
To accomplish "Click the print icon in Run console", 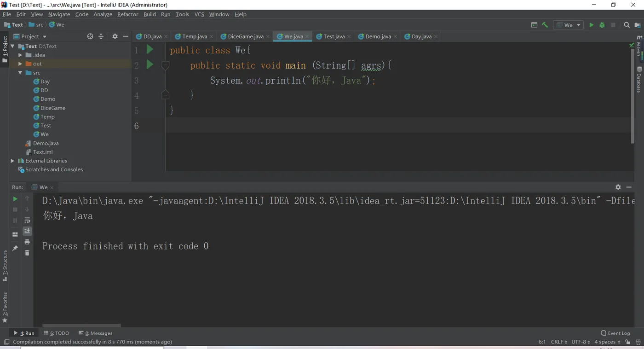I will pyautogui.click(x=27, y=242).
